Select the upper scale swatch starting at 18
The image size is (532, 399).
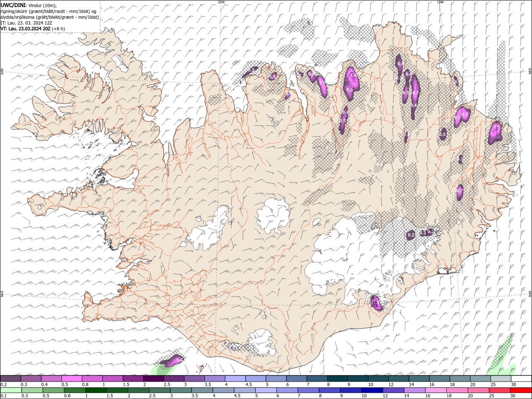[461, 378]
